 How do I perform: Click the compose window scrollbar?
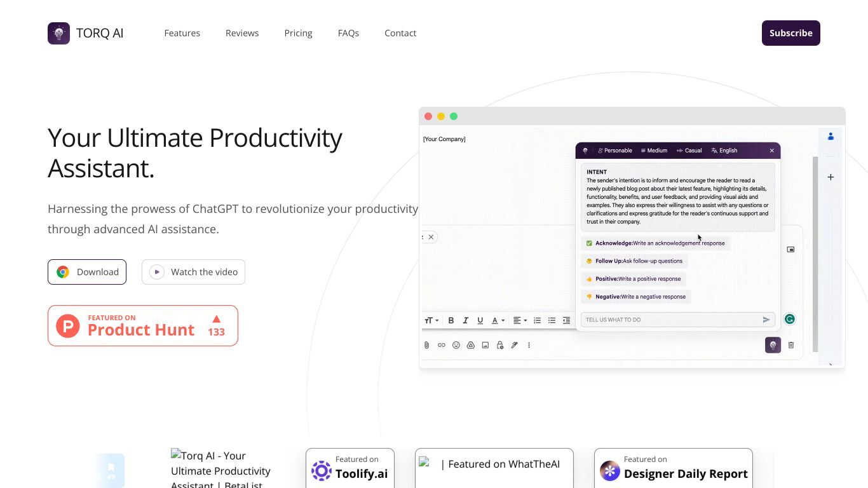pyautogui.click(x=815, y=254)
